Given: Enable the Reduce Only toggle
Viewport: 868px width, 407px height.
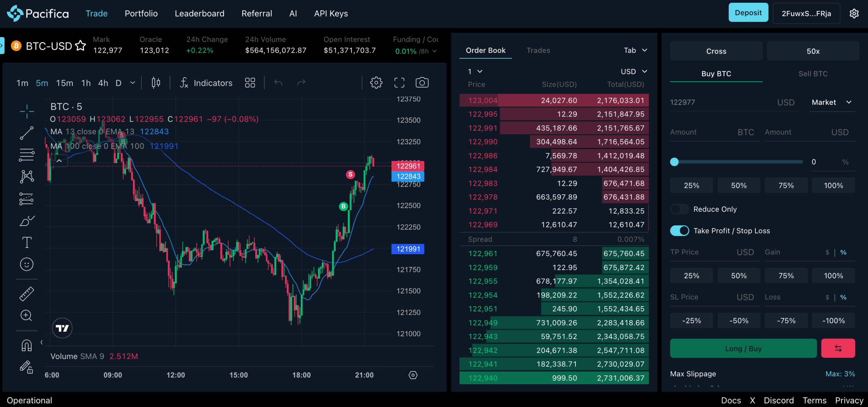Looking at the screenshot, I should 679,209.
